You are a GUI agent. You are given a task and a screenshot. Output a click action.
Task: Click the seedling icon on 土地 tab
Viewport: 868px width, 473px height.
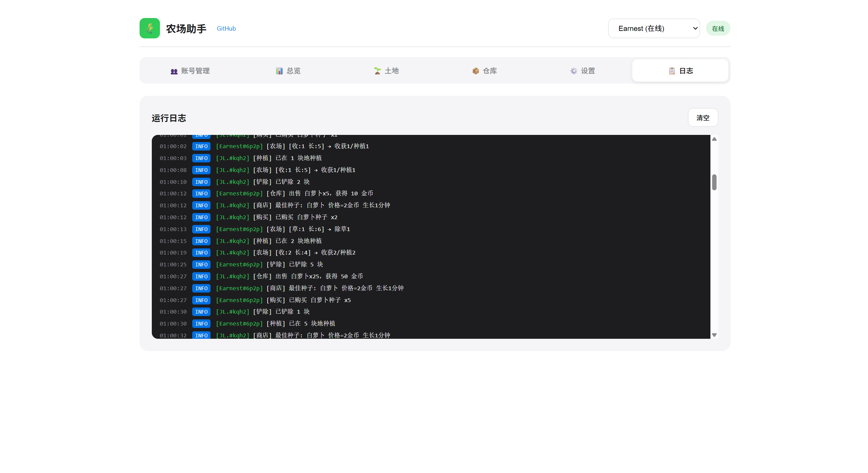pos(377,71)
